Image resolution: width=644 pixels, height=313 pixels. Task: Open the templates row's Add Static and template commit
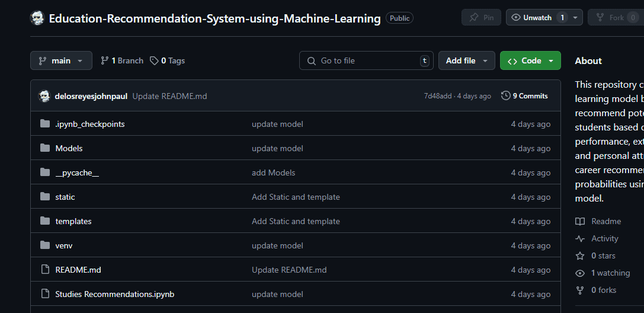click(296, 221)
